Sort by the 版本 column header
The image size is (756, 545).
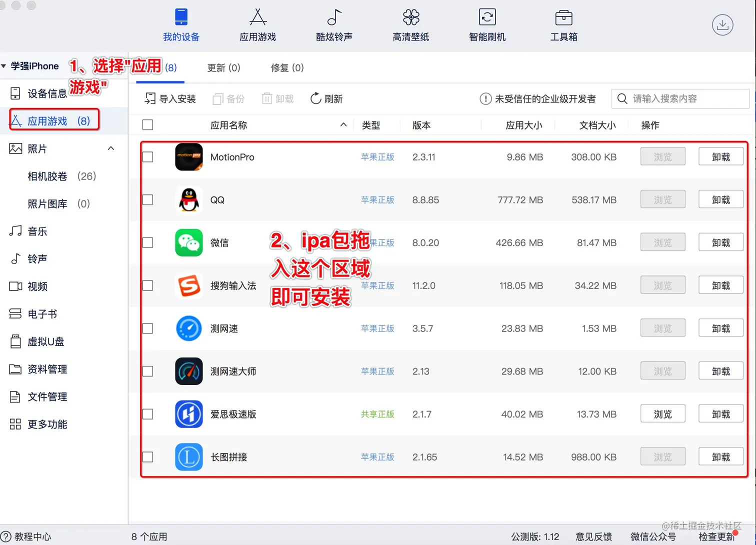(x=421, y=125)
